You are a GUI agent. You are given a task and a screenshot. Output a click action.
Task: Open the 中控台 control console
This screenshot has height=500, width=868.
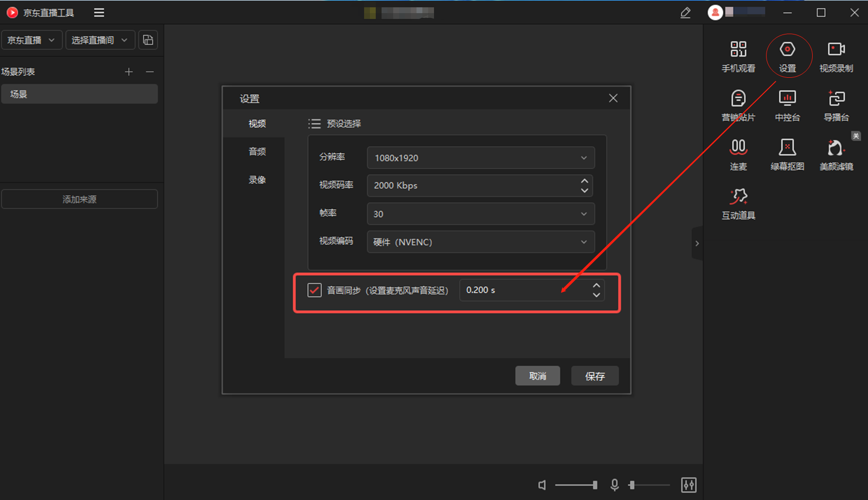click(x=787, y=105)
